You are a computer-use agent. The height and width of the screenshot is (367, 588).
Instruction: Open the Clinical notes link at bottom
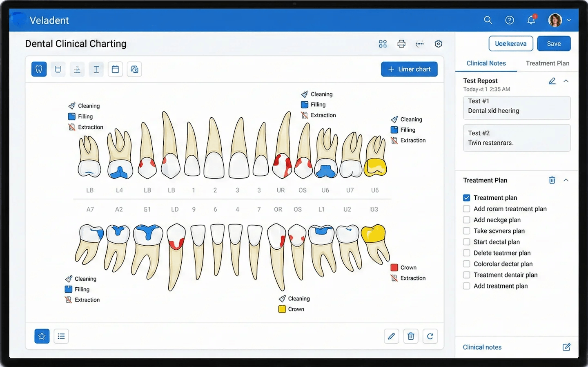[x=482, y=347]
